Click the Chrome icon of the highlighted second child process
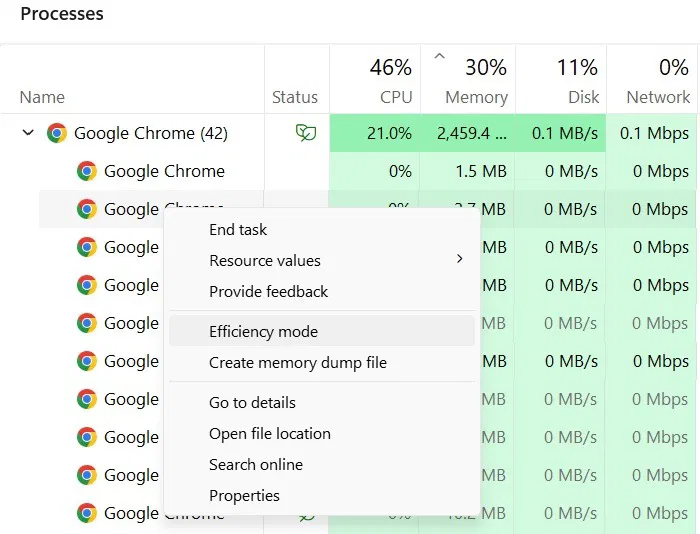Image resolution: width=700 pixels, height=534 pixels. (x=87, y=209)
